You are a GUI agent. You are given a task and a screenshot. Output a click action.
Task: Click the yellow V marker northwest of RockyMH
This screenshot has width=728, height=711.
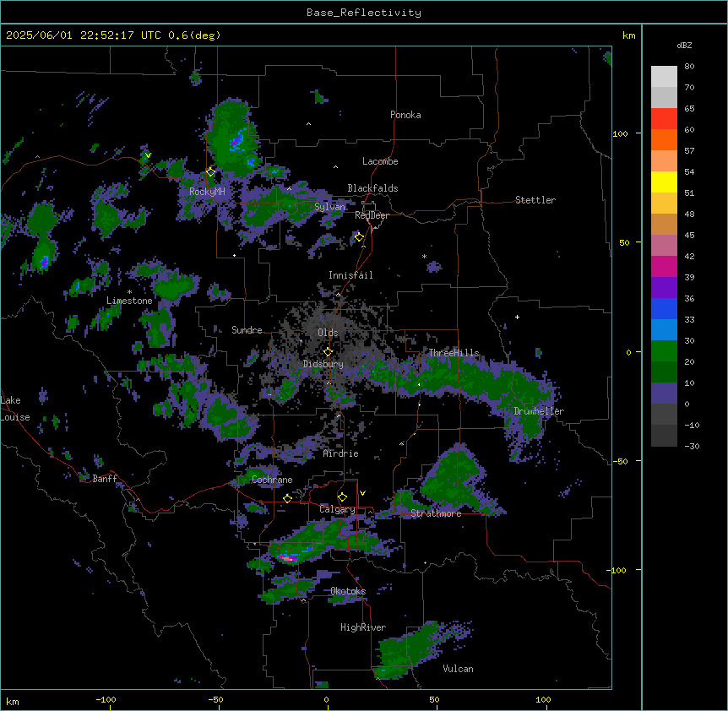click(x=148, y=155)
